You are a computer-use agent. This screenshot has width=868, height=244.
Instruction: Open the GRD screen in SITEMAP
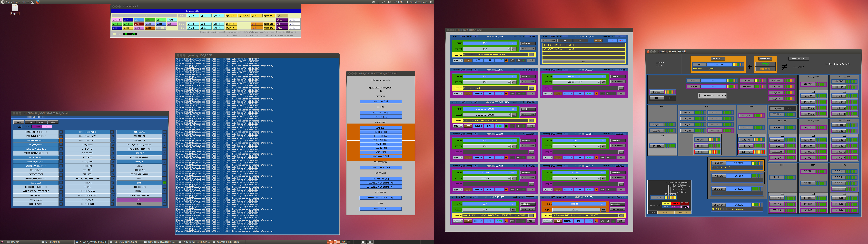(x=161, y=24)
